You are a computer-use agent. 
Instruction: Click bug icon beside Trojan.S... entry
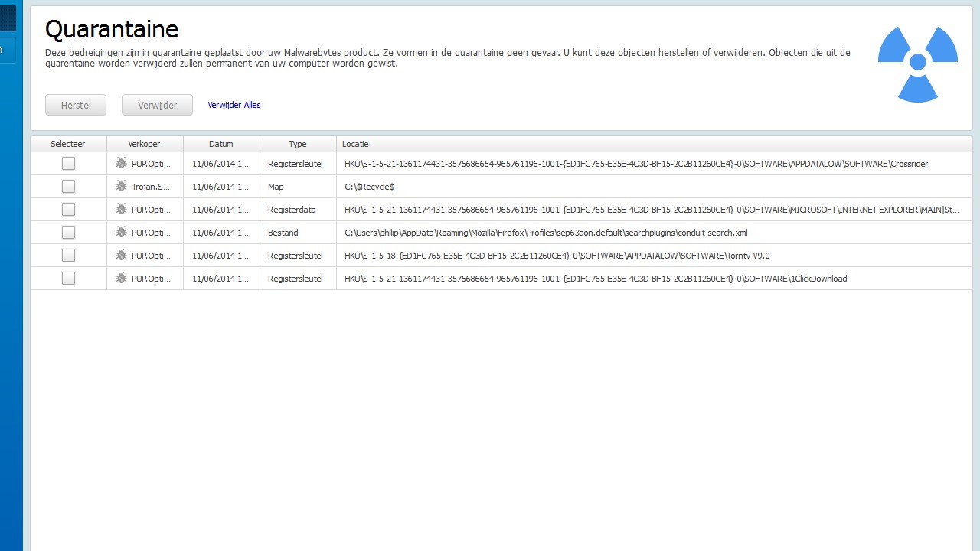[x=121, y=186]
